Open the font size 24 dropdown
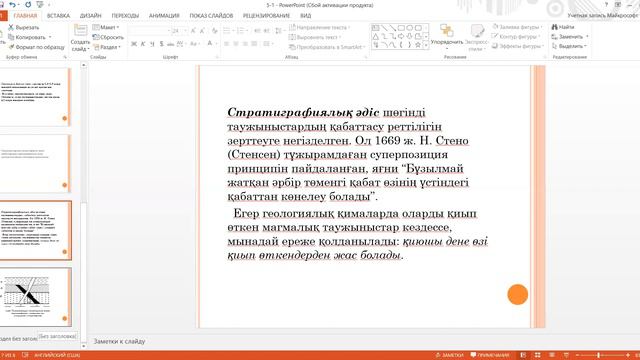Screen dimensions: 640x360 pyautogui.click(x=185, y=31)
